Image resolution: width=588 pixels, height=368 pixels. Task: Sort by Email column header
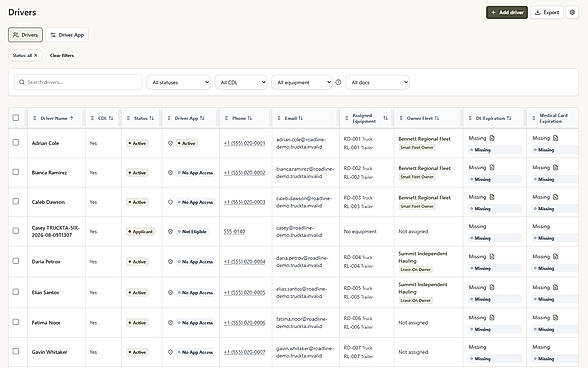[x=293, y=118]
